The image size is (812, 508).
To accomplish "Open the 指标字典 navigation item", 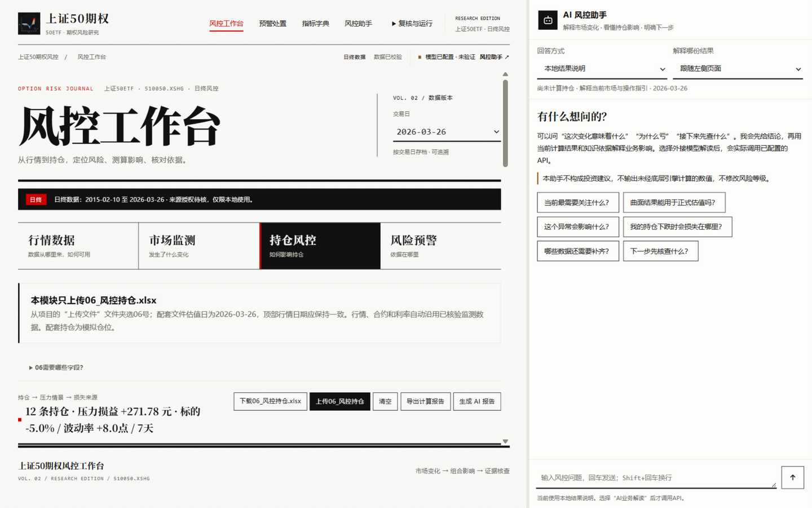I will click(x=315, y=24).
